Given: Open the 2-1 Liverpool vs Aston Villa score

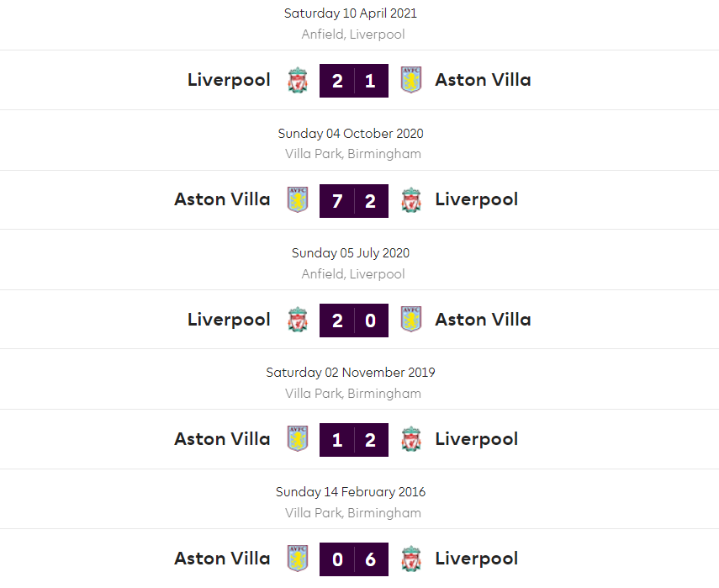Looking at the screenshot, I should pyautogui.click(x=354, y=81).
